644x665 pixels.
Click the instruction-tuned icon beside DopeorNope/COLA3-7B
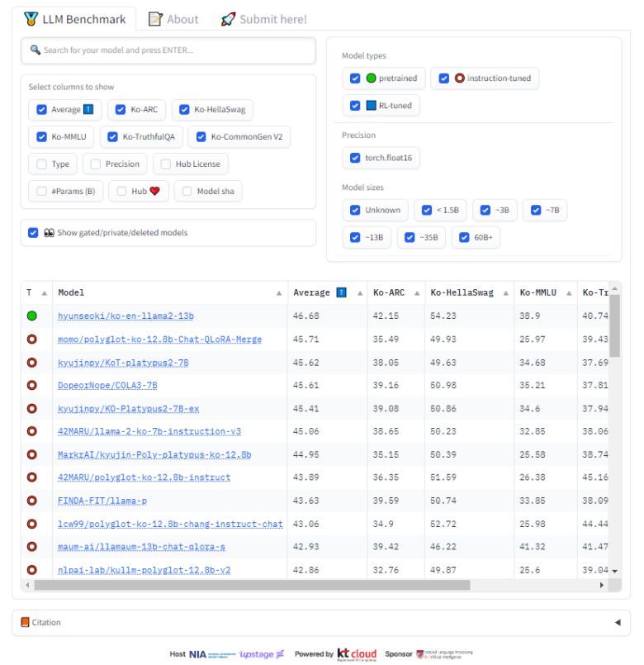click(x=32, y=385)
